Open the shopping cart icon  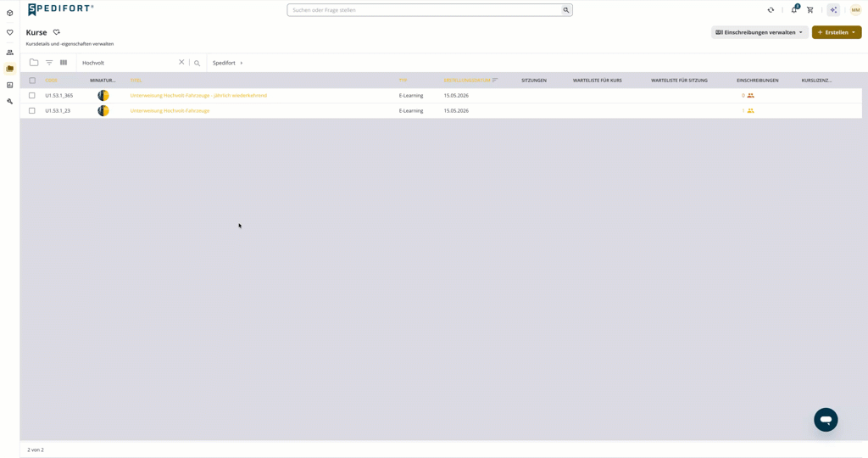pyautogui.click(x=810, y=10)
